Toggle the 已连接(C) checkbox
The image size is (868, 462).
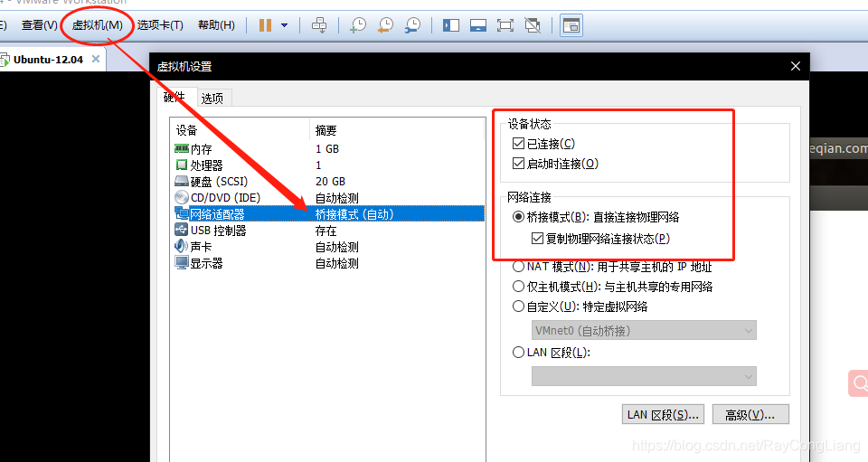click(518, 144)
